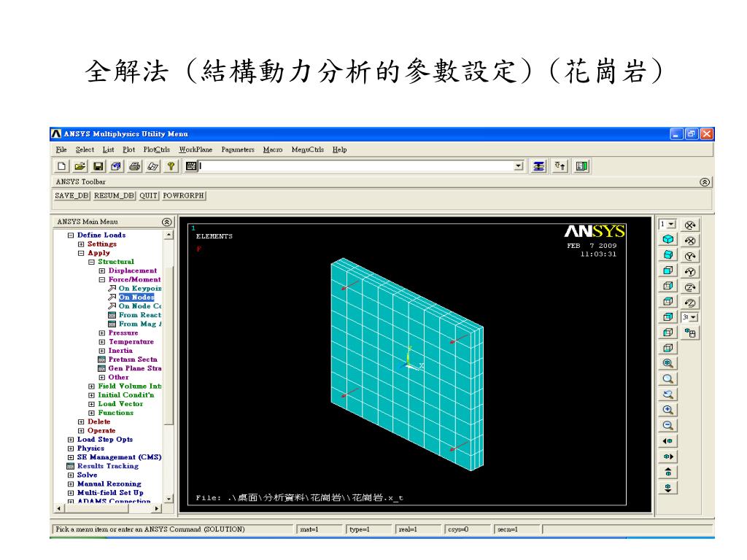Screen dimensions: 747x560
Task: Collapse the ANSYS Main Menu chevron
Action: (x=166, y=222)
